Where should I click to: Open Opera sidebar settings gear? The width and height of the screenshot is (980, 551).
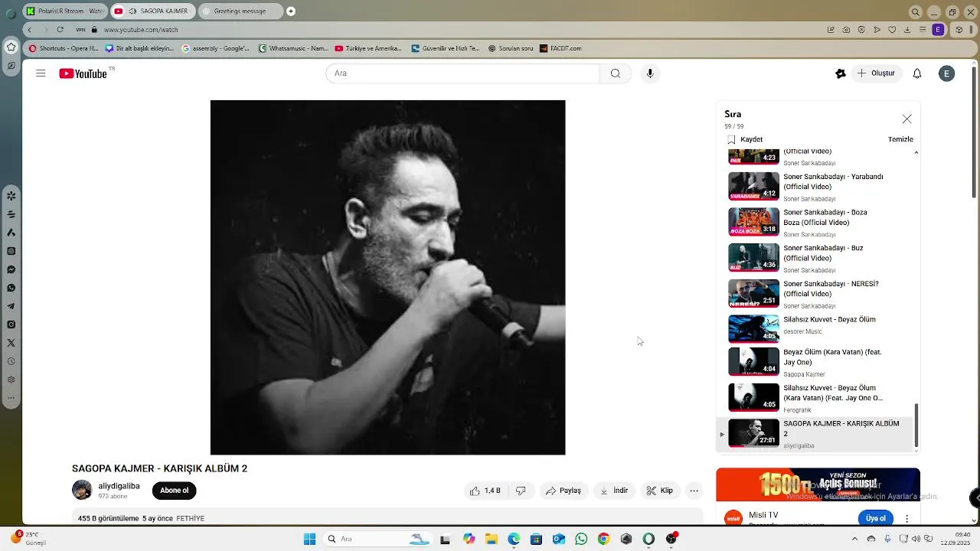[x=11, y=380]
